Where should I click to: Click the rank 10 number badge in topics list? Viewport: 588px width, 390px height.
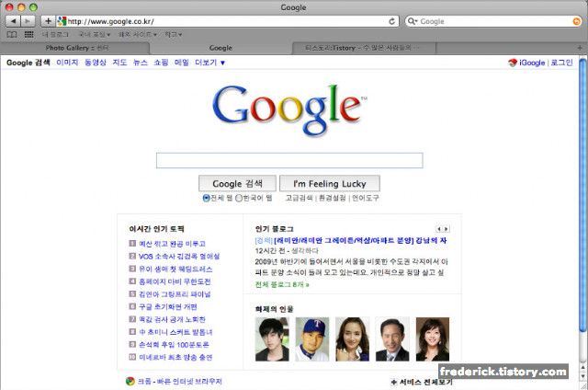(132, 357)
